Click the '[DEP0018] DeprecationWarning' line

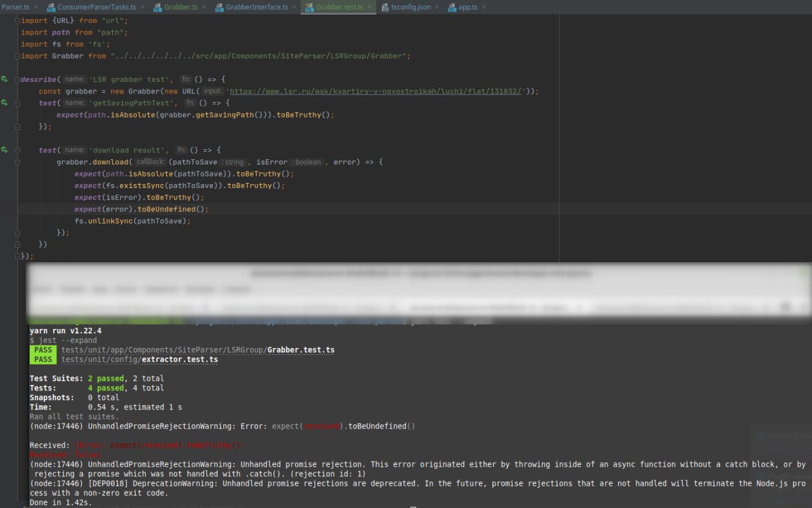tap(419, 488)
